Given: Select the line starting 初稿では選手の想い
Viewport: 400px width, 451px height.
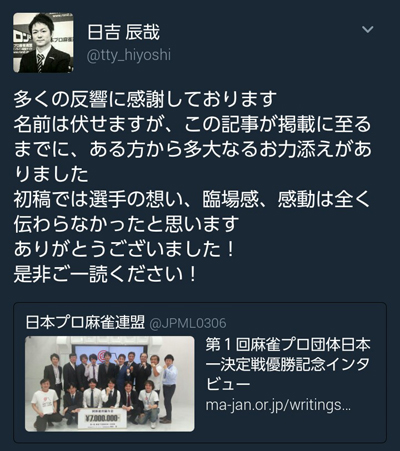Looking at the screenshot, I should click(x=192, y=199).
